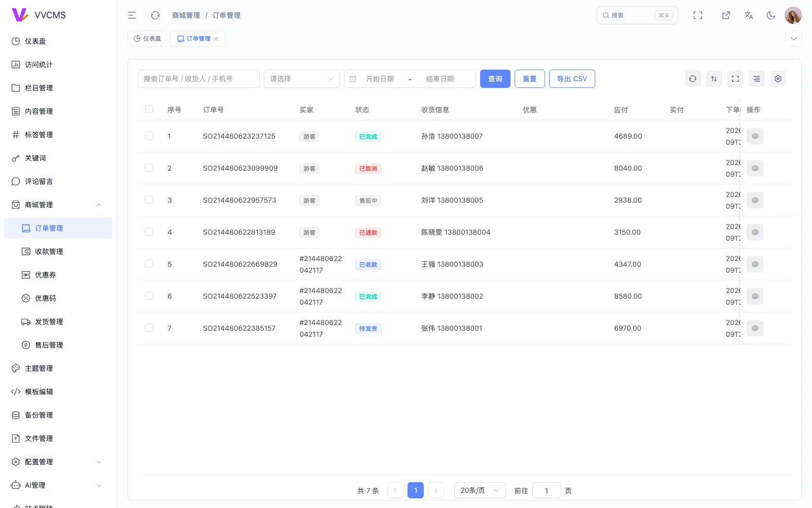Switch to the 仪表盘 tab
Screen dimensions: 812x508
pos(147,39)
